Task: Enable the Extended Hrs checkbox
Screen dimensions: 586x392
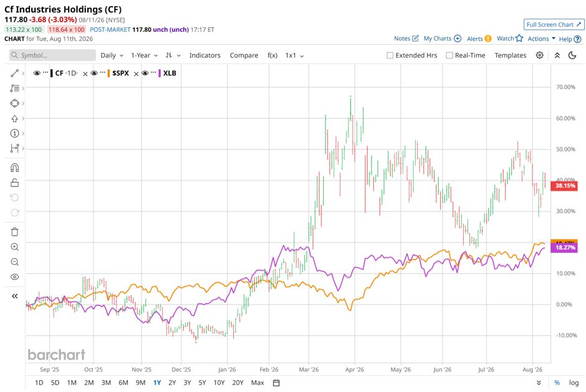Action: click(390, 55)
